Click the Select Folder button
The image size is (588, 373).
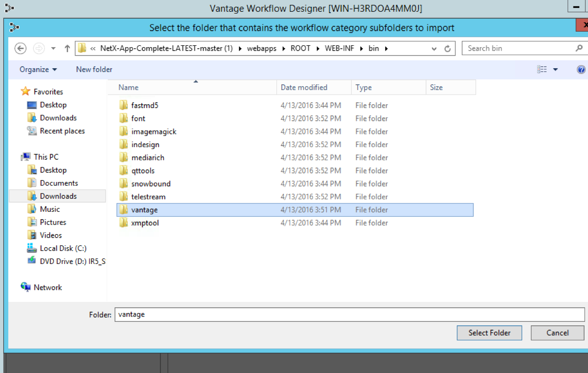click(490, 333)
